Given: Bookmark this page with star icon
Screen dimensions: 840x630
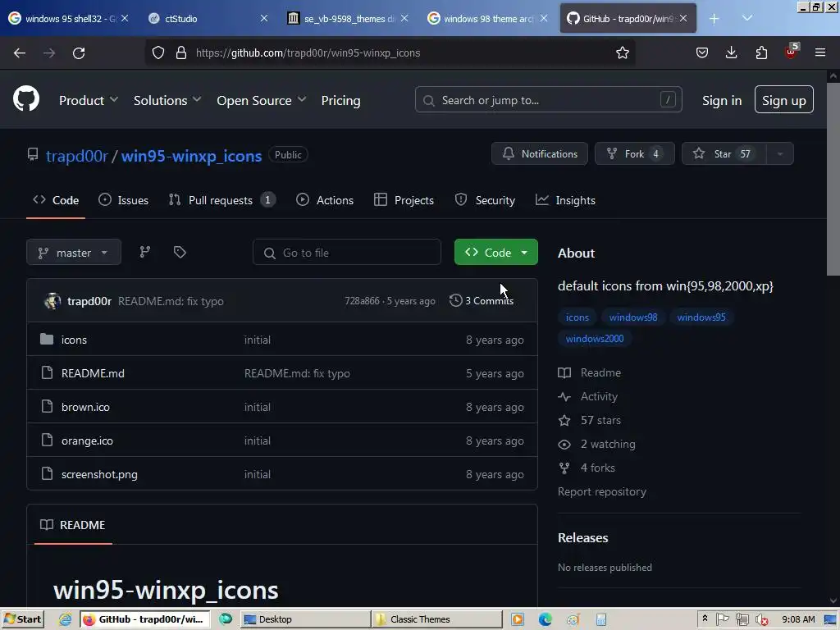Looking at the screenshot, I should 622,52.
